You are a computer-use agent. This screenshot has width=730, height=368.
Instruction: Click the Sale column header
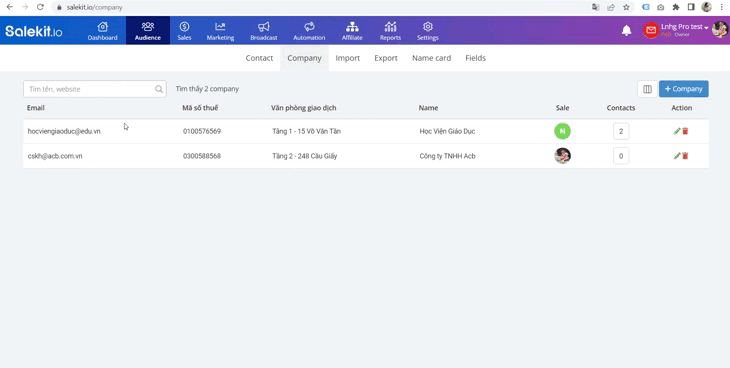(x=562, y=108)
